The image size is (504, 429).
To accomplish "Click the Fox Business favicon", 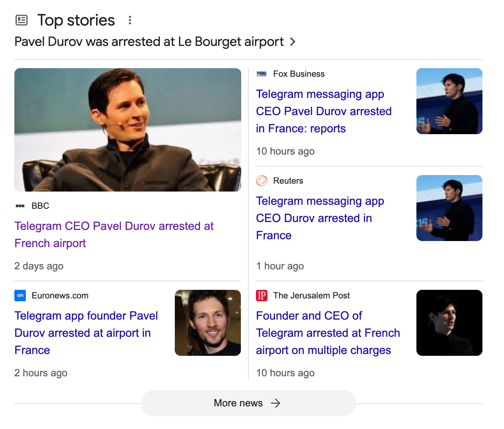I will [x=262, y=74].
